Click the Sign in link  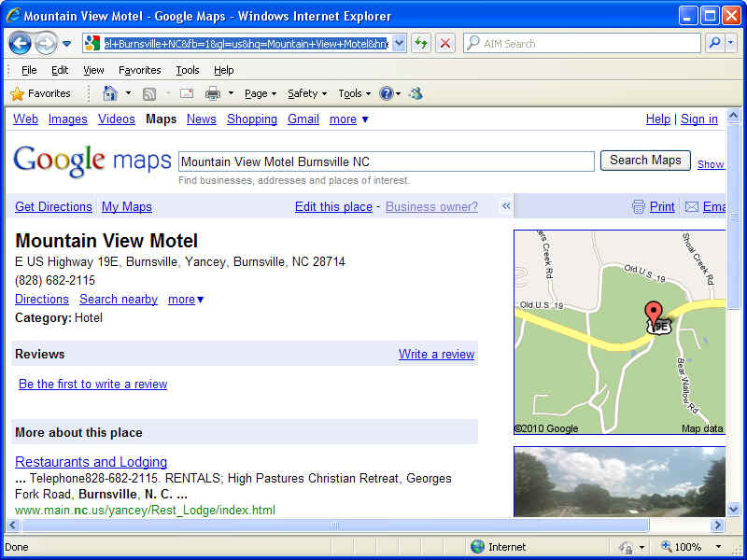click(698, 119)
